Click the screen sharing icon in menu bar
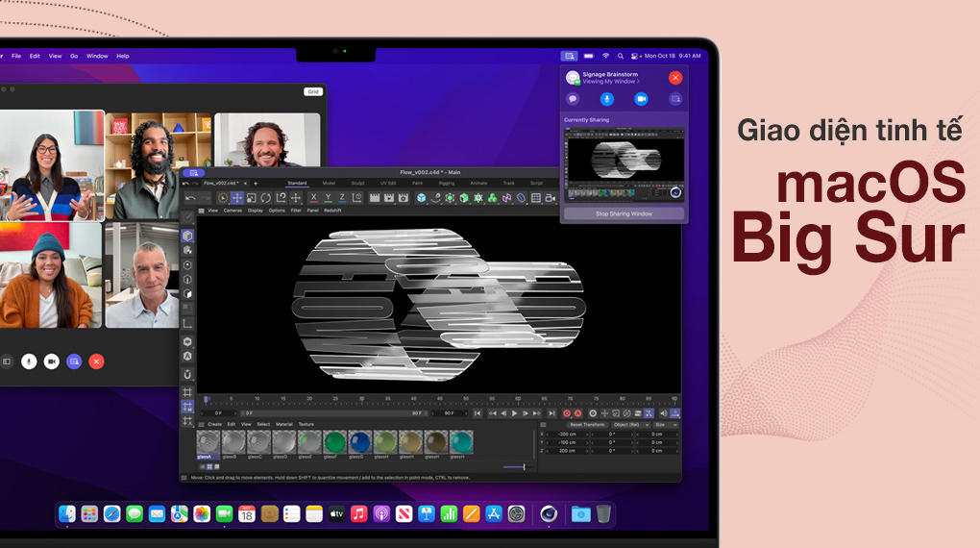The height and width of the screenshot is (548, 980). pos(570,56)
